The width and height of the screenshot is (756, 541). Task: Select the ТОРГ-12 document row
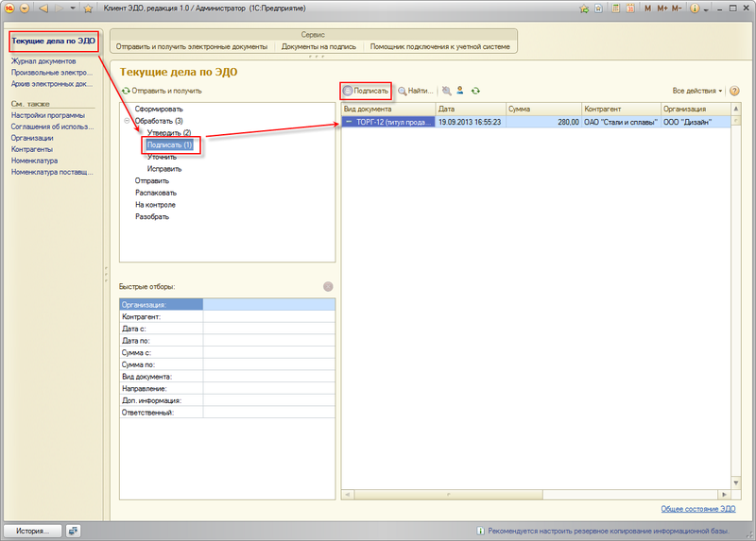tap(536, 122)
